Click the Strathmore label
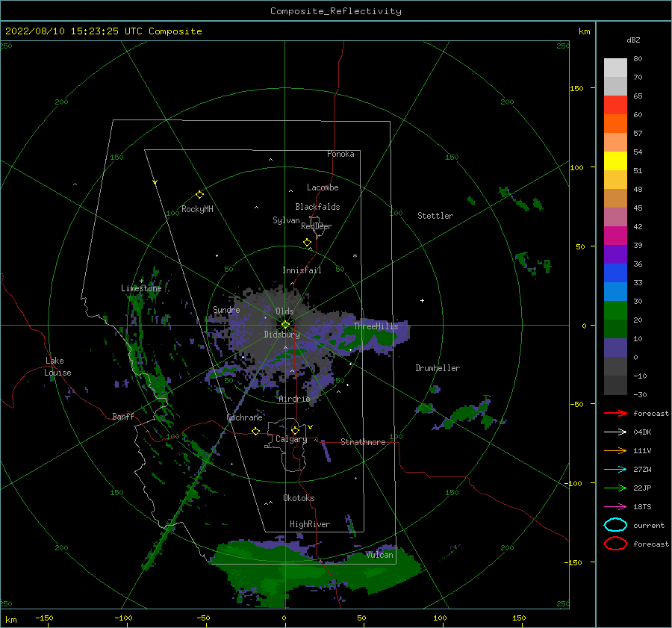 [363, 442]
